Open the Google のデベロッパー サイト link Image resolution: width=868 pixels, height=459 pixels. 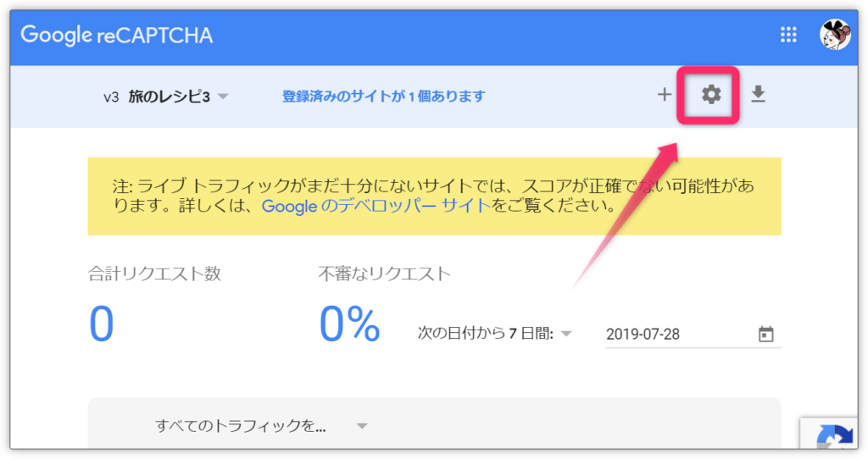376,206
